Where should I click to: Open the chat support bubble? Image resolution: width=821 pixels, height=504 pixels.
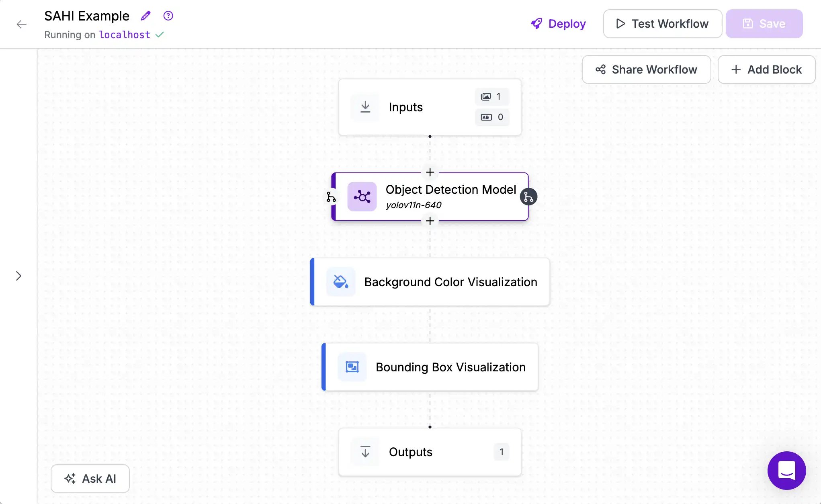786,470
